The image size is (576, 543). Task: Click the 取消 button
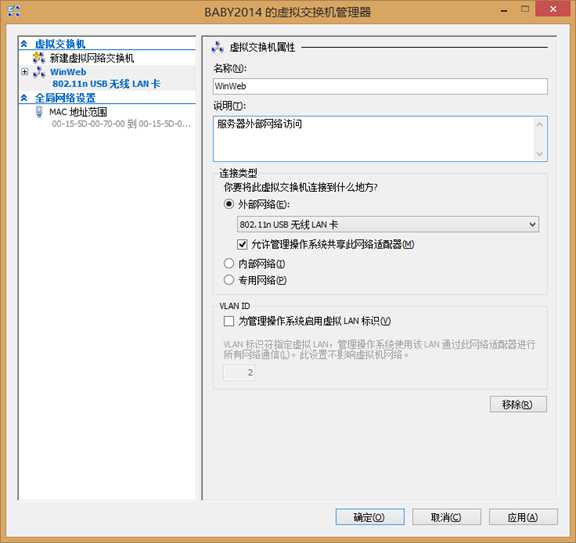(x=446, y=517)
